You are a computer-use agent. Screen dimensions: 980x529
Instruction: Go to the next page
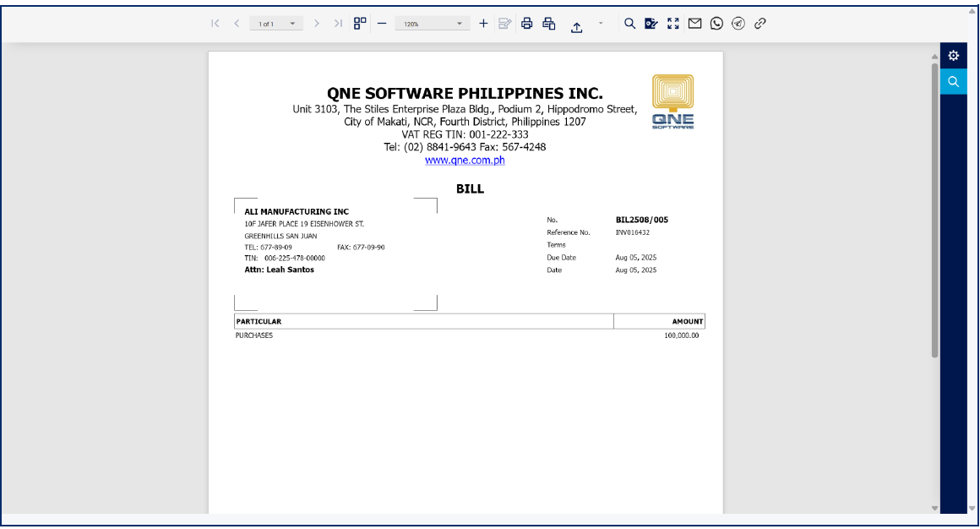pyautogui.click(x=317, y=23)
